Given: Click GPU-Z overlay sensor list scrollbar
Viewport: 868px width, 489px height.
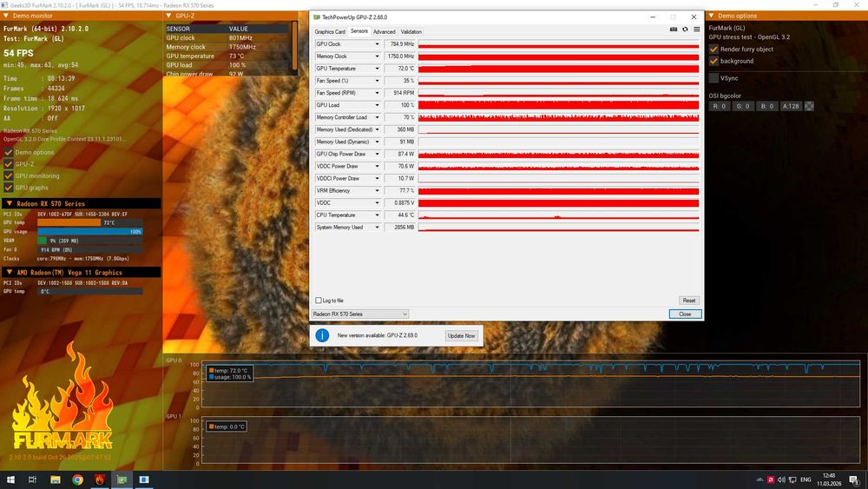Looking at the screenshot, I should pos(295,46).
